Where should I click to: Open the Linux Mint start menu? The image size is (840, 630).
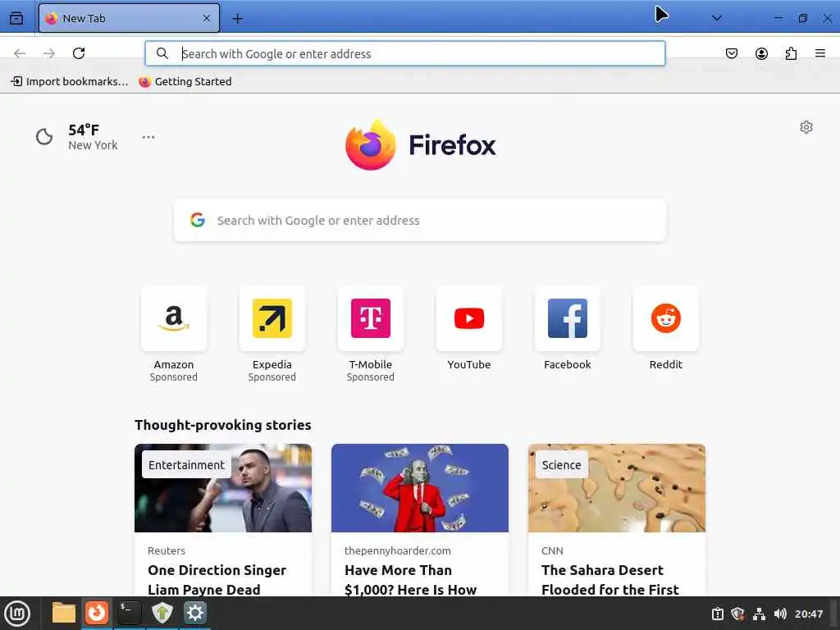click(17, 614)
